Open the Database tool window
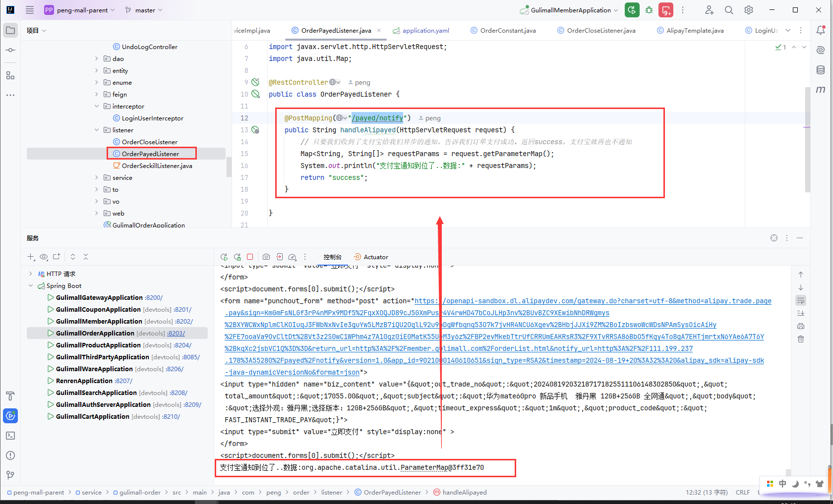Screen dimensions: 833x504 click(821, 70)
